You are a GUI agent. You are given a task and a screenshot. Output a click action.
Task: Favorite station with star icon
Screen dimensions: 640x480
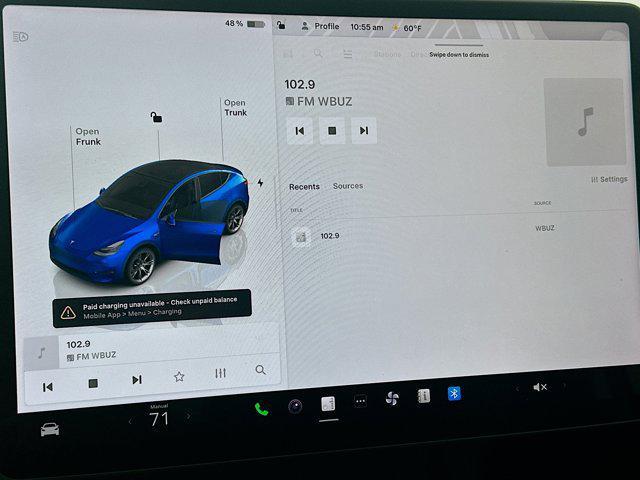pyautogui.click(x=179, y=376)
